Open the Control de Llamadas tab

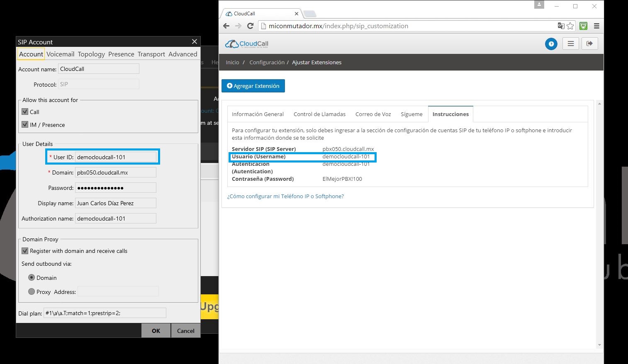click(319, 114)
